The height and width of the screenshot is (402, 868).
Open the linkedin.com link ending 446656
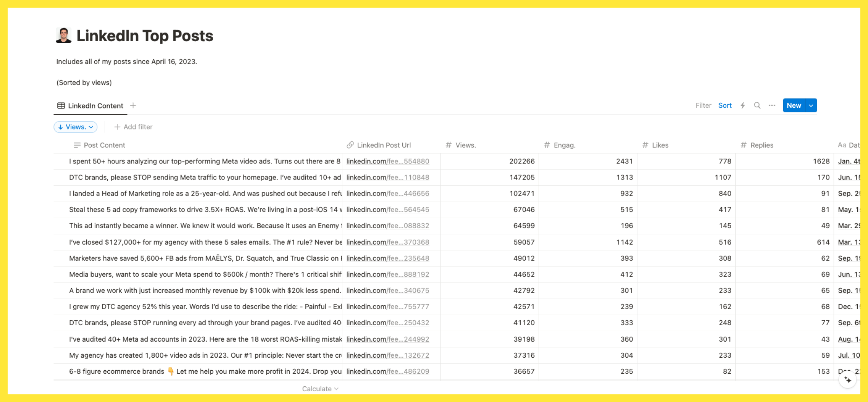[388, 193]
